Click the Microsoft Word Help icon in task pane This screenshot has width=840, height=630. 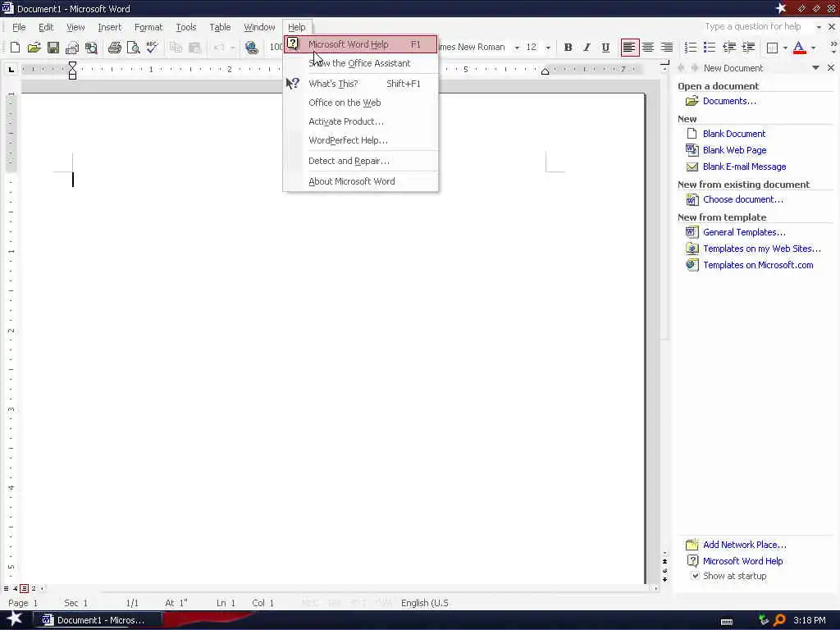pos(692,561)
